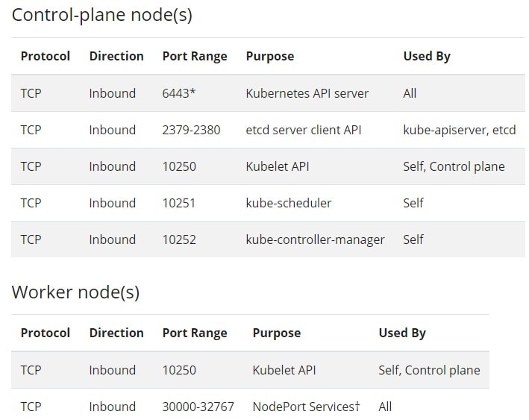Select the 10252 port cell

[179, 239]
